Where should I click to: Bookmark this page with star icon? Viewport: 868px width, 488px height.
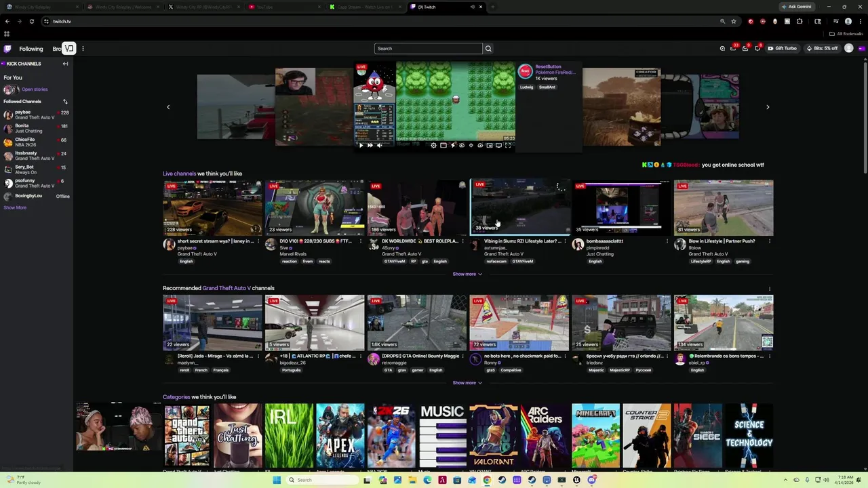[734, 21]
